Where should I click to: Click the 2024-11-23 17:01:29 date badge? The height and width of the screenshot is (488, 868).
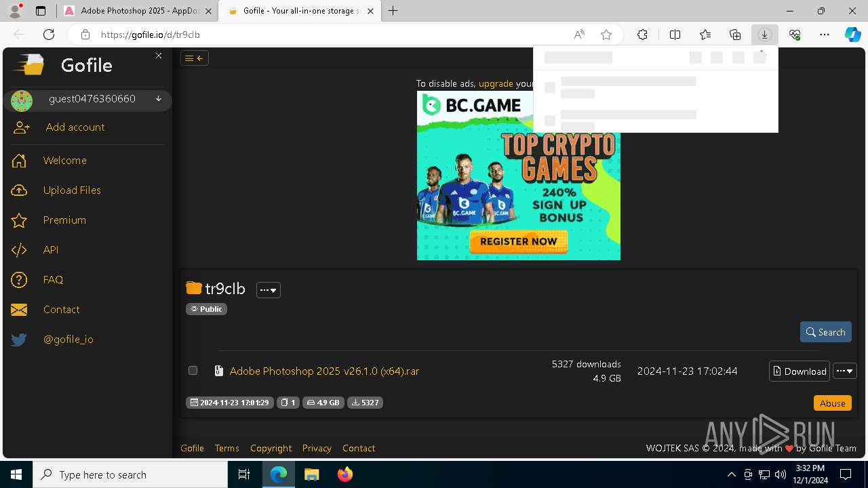pos(230,403)
